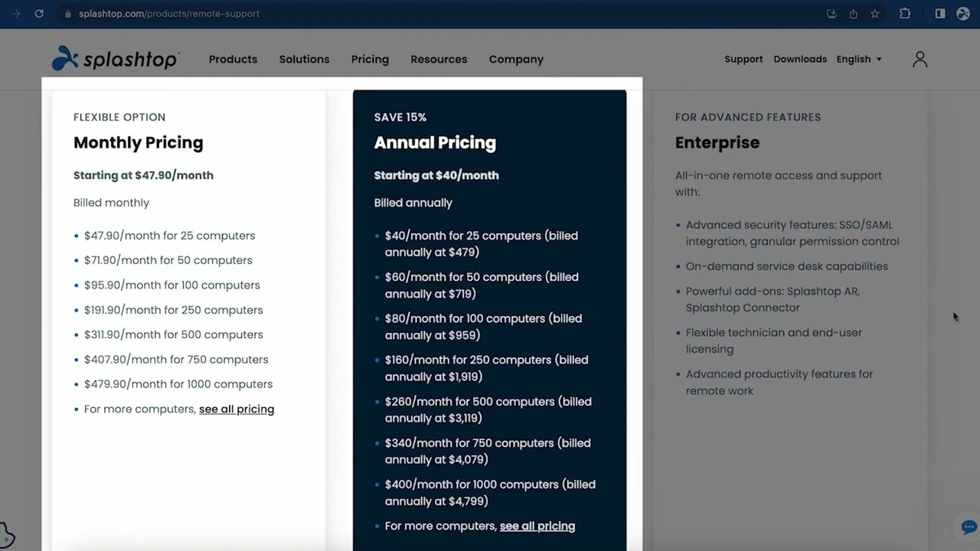Click the install app icon in address bar
The height and width of the screenshot is (551, 980).
pos(831,14)
